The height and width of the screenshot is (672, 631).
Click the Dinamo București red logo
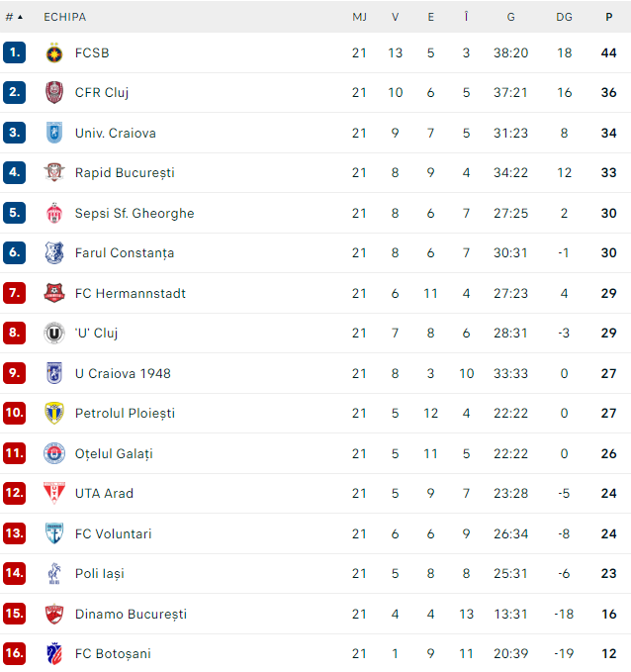[x=53, y=614]
